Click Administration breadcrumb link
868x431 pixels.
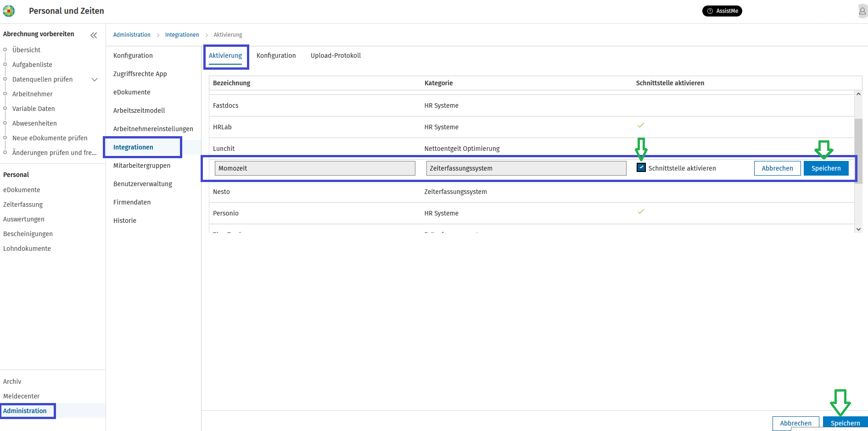132,35
